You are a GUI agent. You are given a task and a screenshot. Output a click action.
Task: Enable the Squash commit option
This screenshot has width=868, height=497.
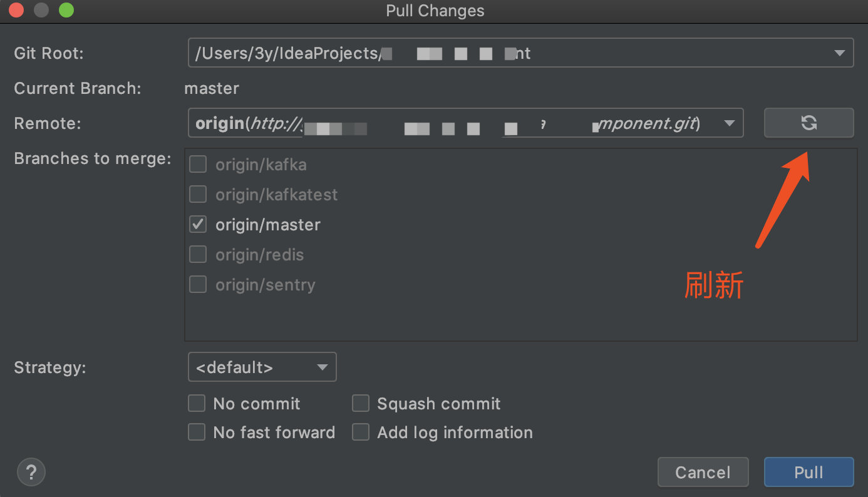click(x=360, y=404)
